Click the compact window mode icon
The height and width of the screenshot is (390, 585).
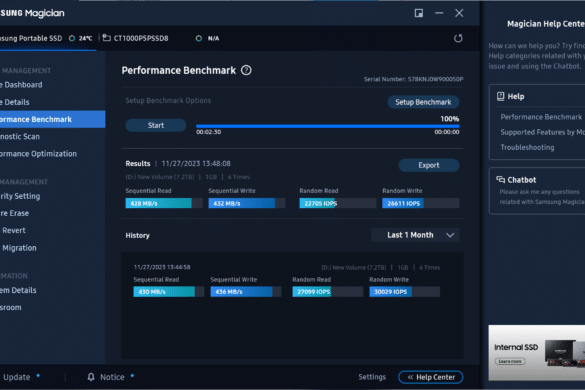coord(419,13)
